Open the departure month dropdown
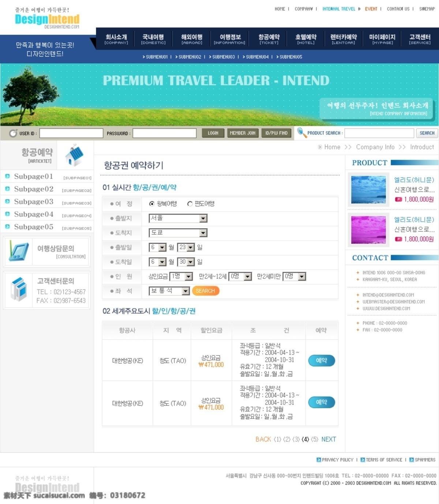439x504 pixels. point(158,247)
